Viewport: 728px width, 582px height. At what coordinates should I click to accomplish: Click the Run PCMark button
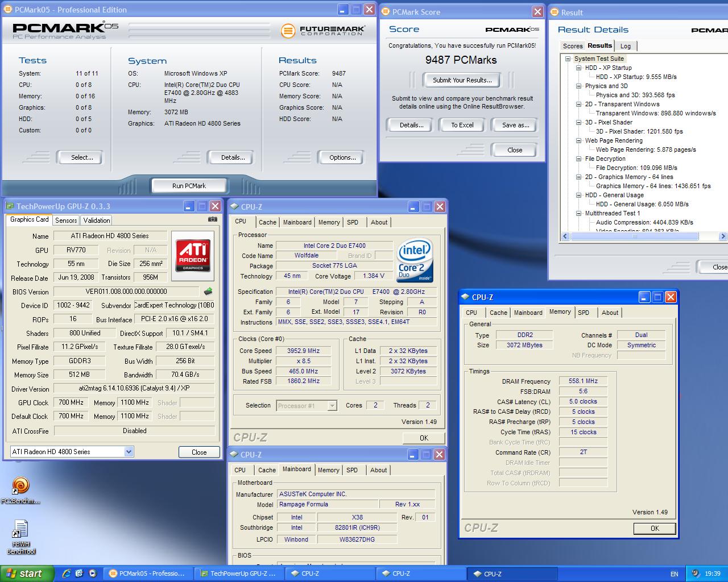(189, 186)
